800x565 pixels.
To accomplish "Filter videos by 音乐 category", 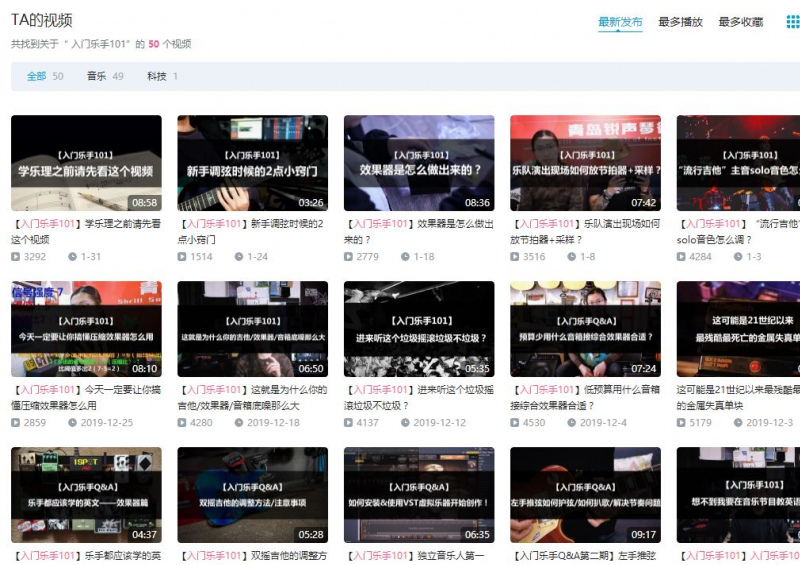I will coord(105,76).
